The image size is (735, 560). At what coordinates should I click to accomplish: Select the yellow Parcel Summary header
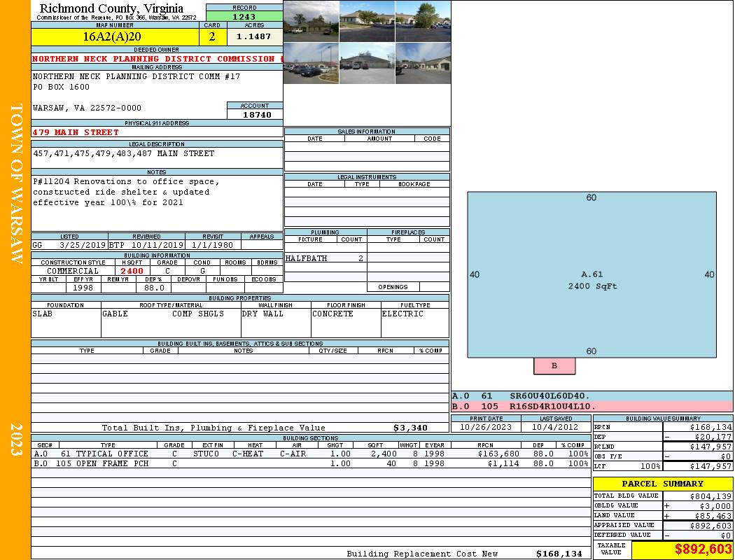(662, 484)
